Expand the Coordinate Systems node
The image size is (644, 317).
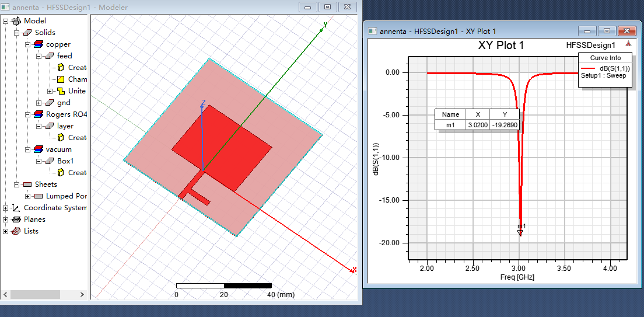[x=6, y=208]
